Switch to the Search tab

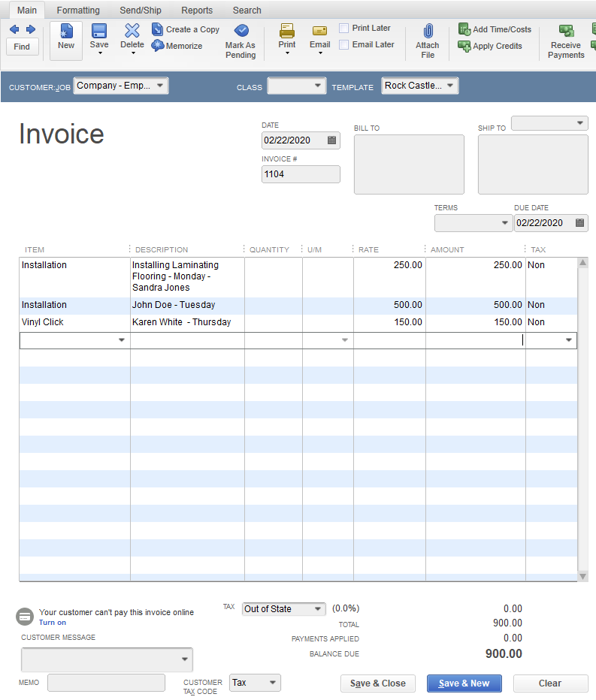click(x=247, y=11)
